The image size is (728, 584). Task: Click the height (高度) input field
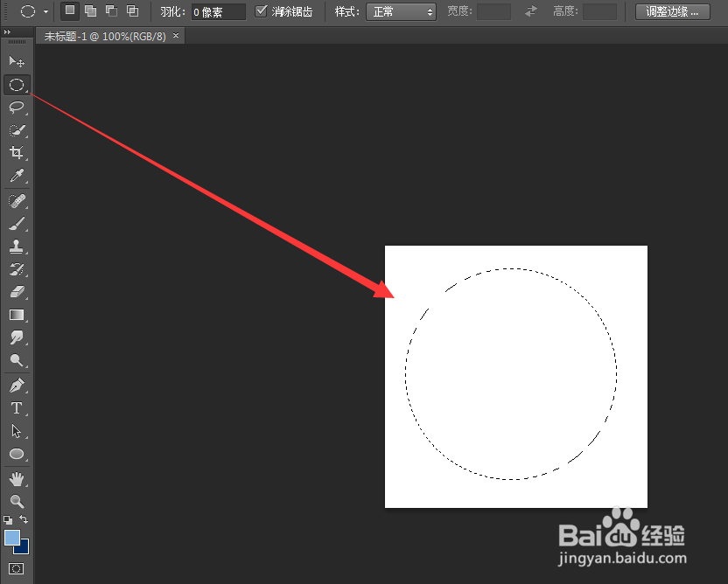600,12
